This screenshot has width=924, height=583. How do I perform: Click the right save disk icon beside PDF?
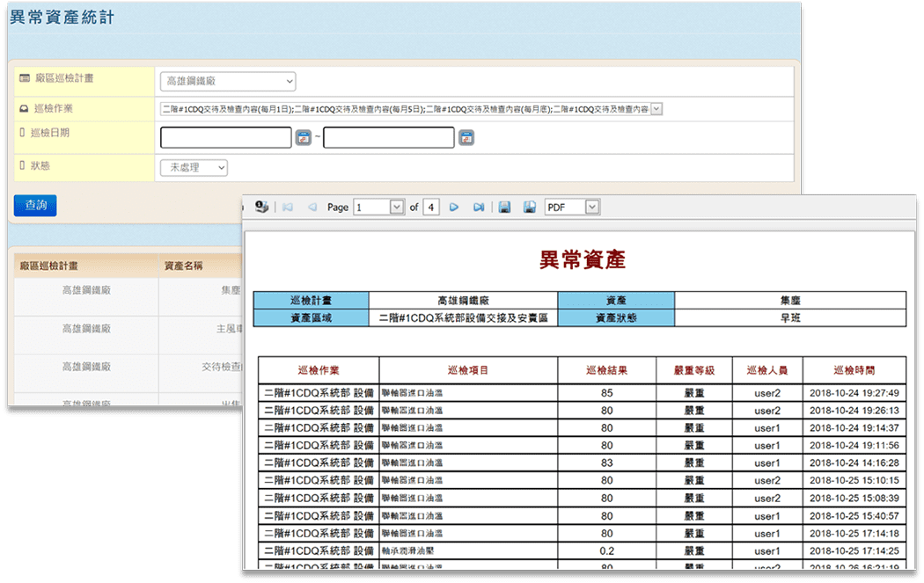click(530, 208)
